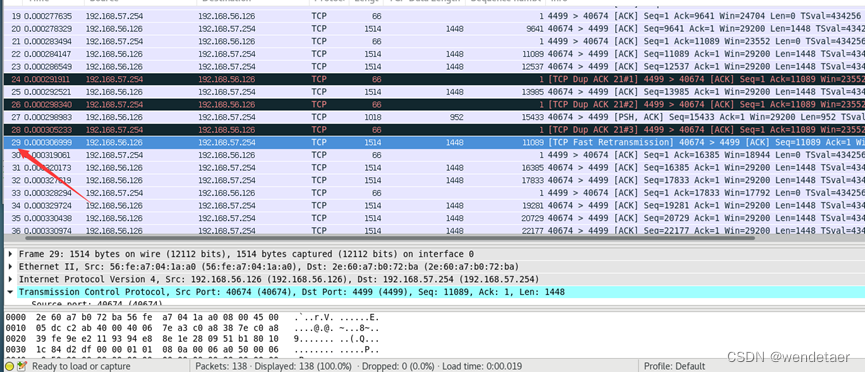Click hex dump row at offset 0020
Viewport: 865px width, 372px height.
coord(192,339)
